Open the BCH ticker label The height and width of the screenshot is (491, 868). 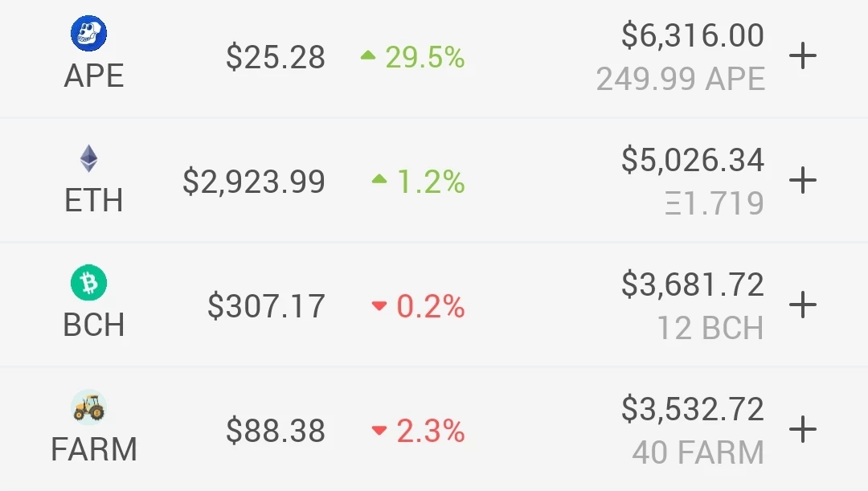tap(93, 325)
